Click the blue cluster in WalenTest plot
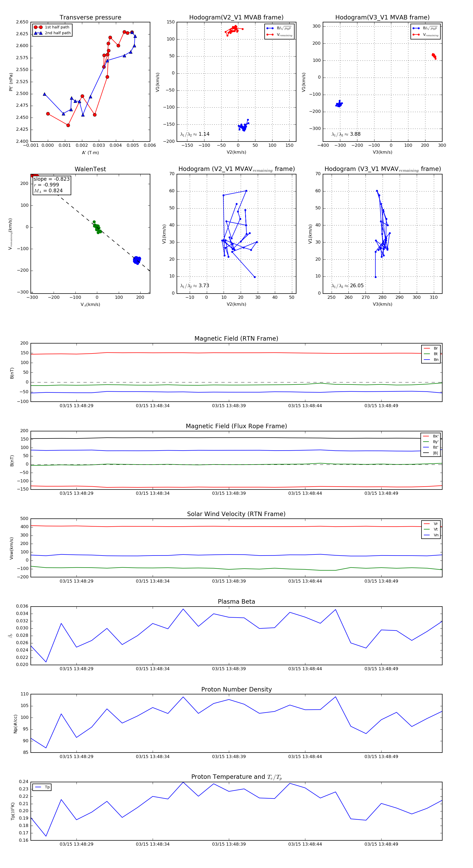Viewport: 473px width, 868px height. [x=137, y=260]
